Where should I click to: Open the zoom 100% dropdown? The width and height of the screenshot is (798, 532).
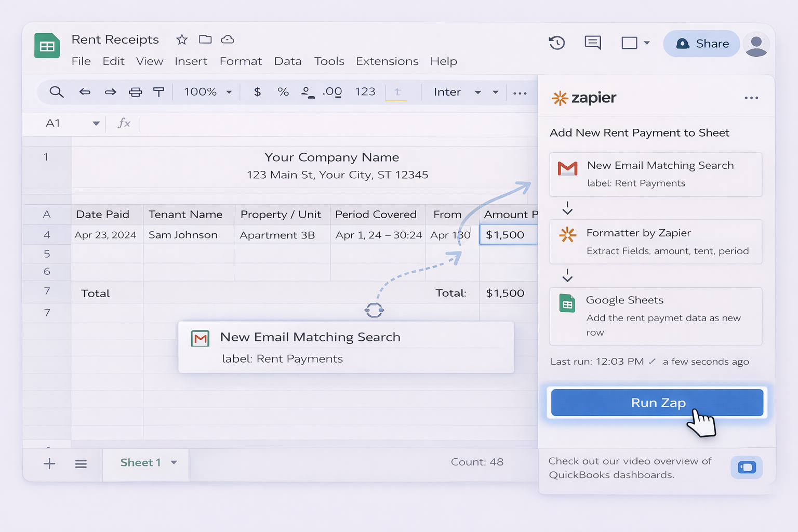pyautogui.click(x=208, y=92)
